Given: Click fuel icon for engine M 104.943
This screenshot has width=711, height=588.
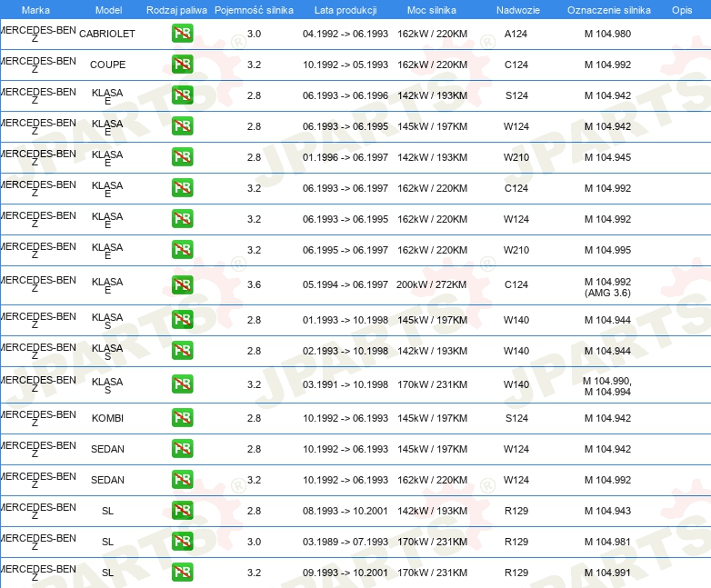Looking at the screenshot, I should point(182,511).
